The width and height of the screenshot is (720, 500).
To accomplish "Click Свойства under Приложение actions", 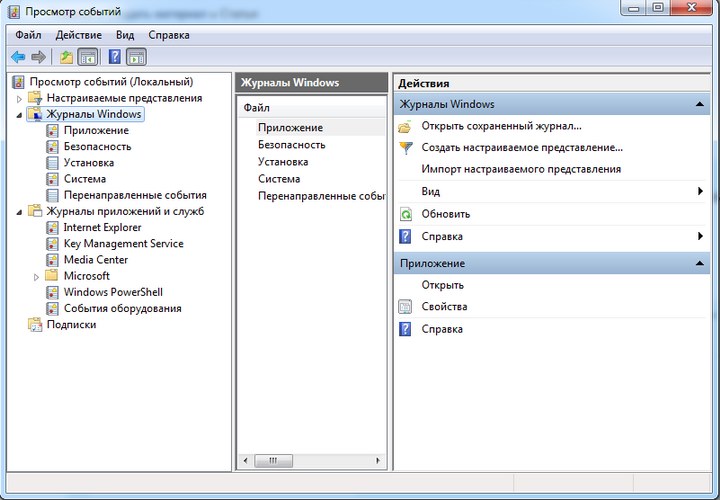I will pyautogui.click(x=444, y=307).
